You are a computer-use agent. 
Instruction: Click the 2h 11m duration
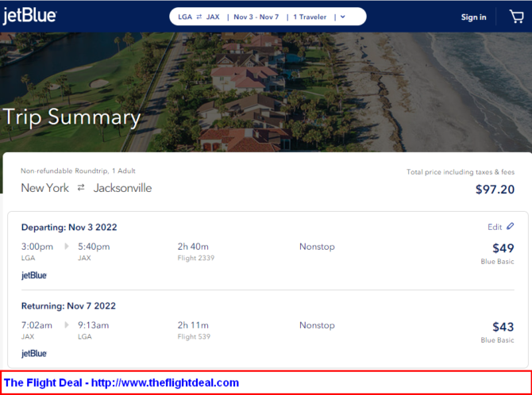click(193, 325)
